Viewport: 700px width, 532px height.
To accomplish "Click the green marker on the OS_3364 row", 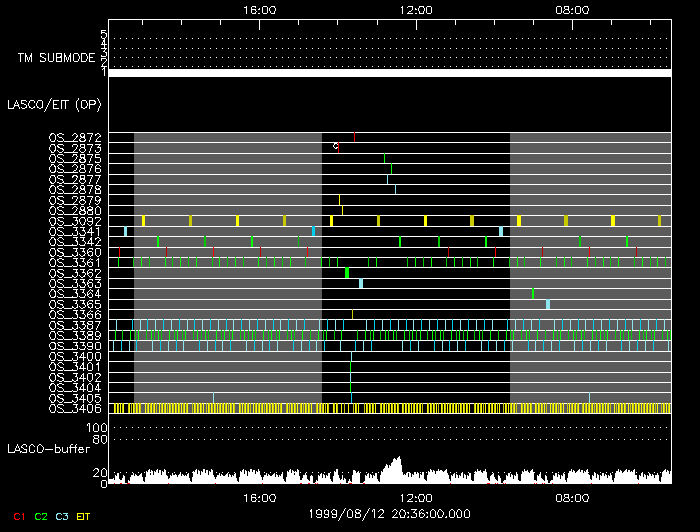I will pos(533,294).
